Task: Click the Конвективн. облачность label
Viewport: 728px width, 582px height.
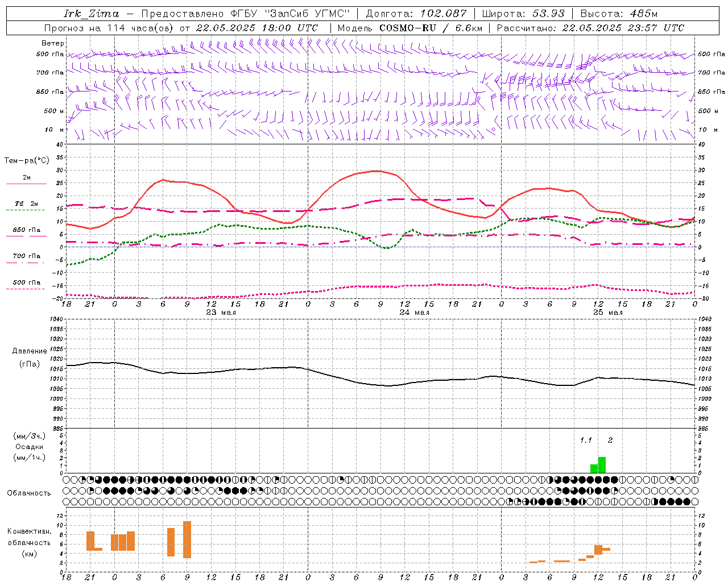Action: click(x=29, y=537)
